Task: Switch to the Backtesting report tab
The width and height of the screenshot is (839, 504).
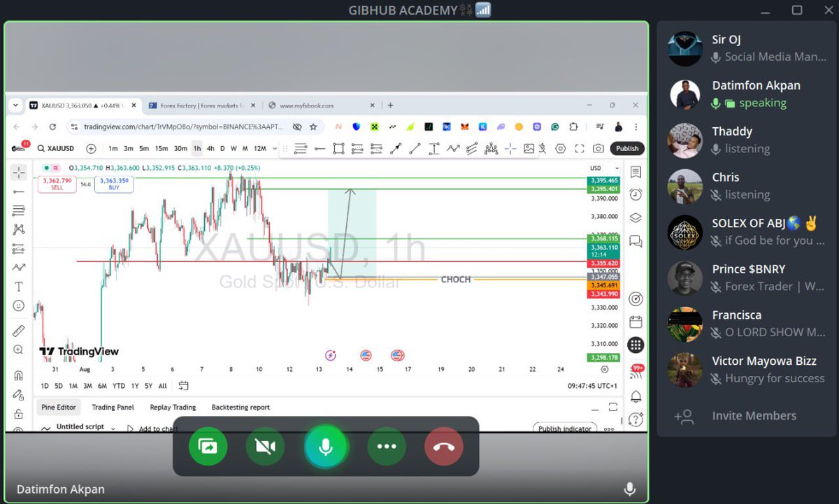Action: click(x=241, y=407)
